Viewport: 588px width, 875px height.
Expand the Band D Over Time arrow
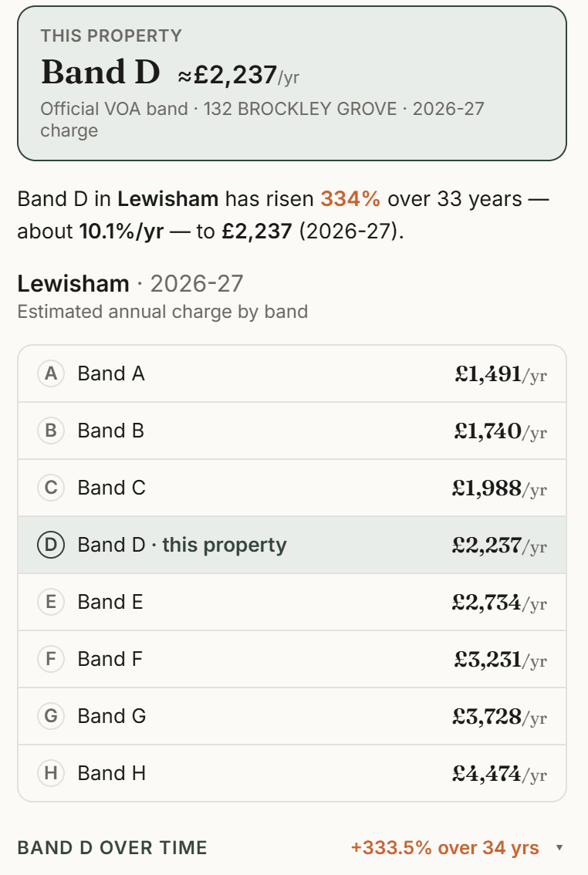pos(559,848)
